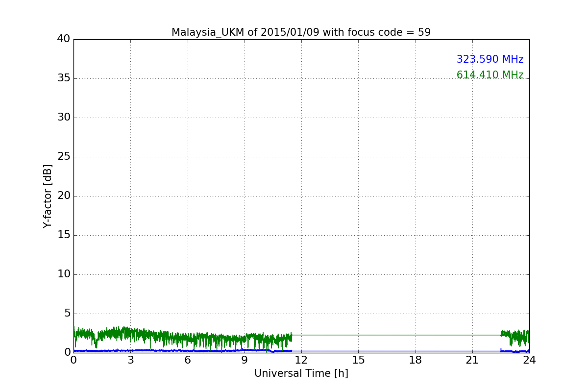Click the 12 hour x-axis tick label
The width and height of the screenshot is (588, 392).
coord(301,360)
